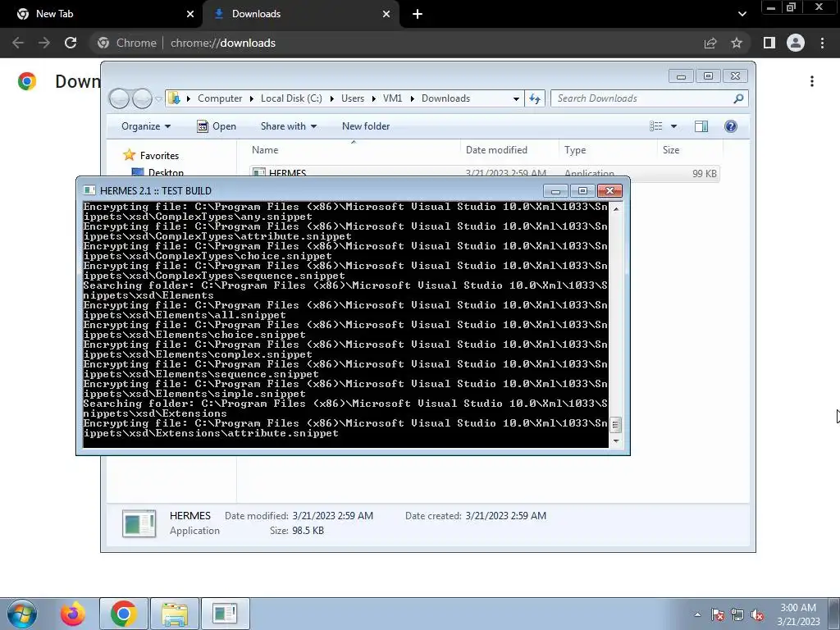Click network status tray icon
This screenshot has height=630, width=840.
pyautogui.click(x=737, y=614)
